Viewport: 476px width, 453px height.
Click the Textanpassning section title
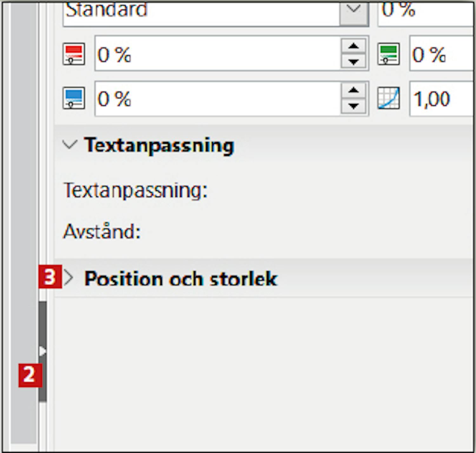[159, 145]
